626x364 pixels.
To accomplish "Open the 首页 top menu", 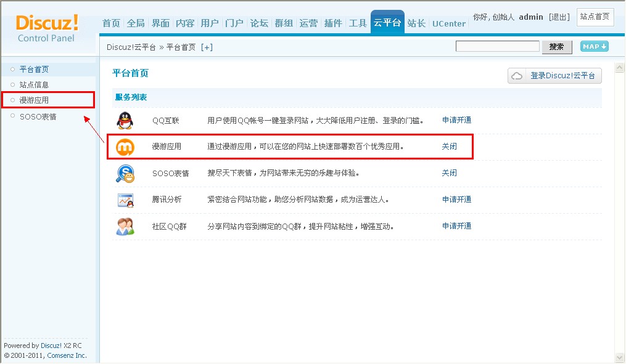I will pyautogui.click(x=111, y=23).
